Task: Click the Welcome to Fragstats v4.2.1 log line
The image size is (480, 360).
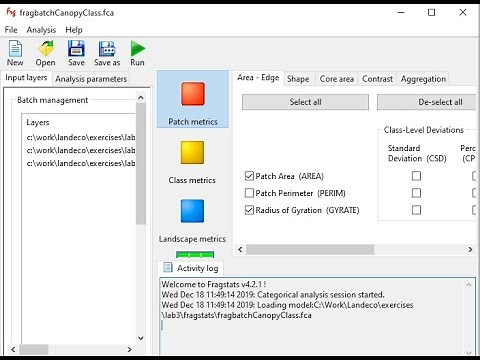Action: coord(214,284)
